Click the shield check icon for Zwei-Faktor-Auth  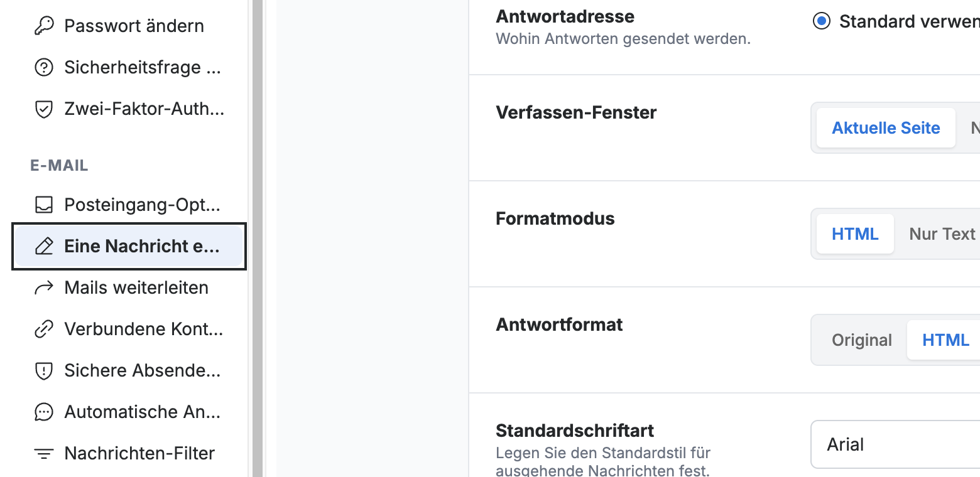[x=43, y=109]
